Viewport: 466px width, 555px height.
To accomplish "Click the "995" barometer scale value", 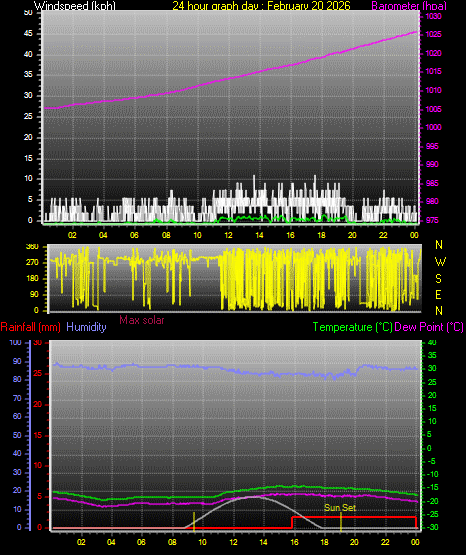I will coord(432,146).
